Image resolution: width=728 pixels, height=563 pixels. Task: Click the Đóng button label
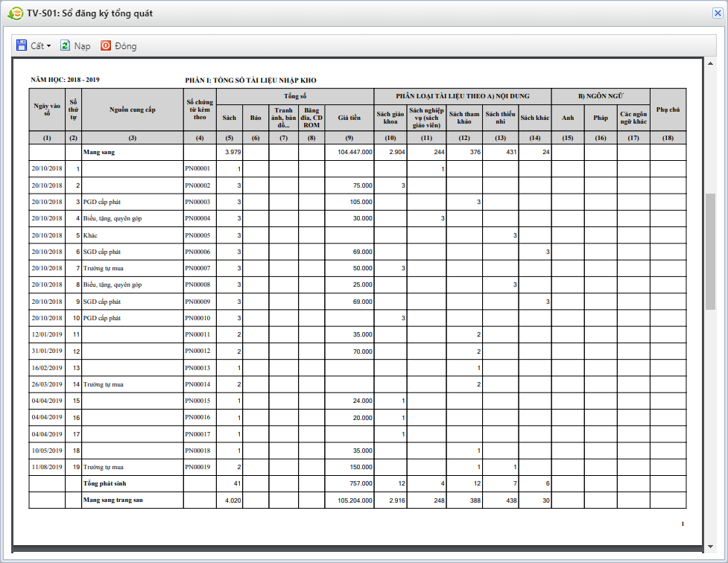click(126, 46)
